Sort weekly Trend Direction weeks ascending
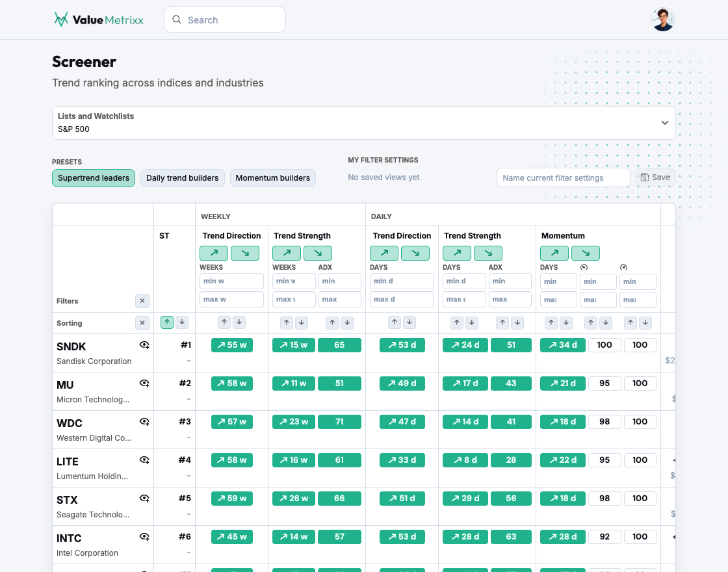Screen dimensions: 728x572 (224, 322)
